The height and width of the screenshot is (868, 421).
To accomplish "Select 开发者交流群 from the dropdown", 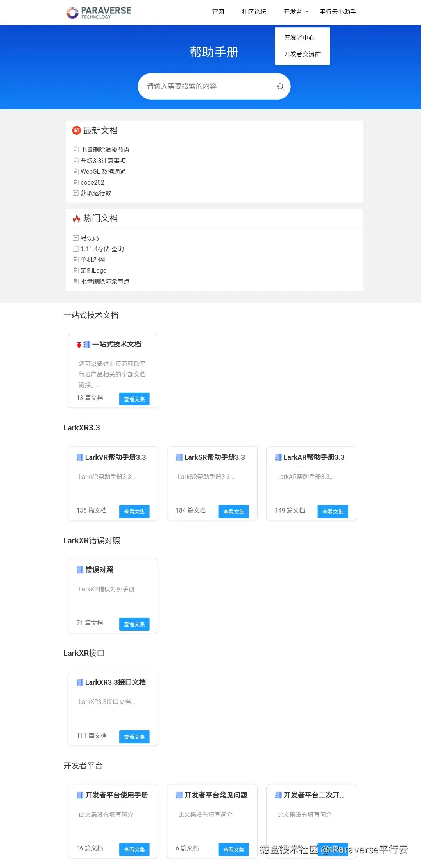I will coord(302,54).
